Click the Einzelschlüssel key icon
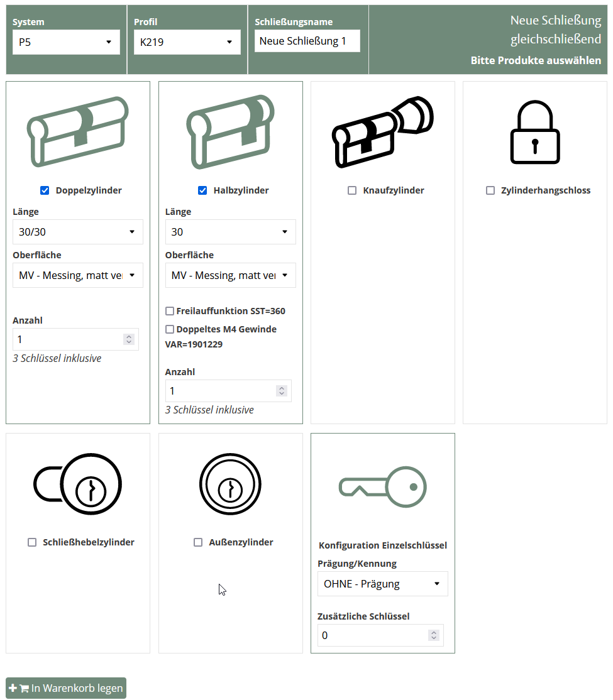This screenshot has height=700, width=613. tap(382, 485)
